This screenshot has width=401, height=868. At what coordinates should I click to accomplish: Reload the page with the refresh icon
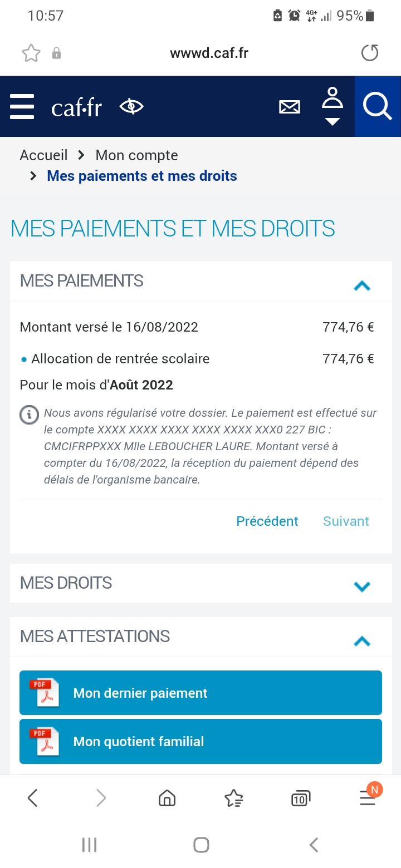click(370, 53)
